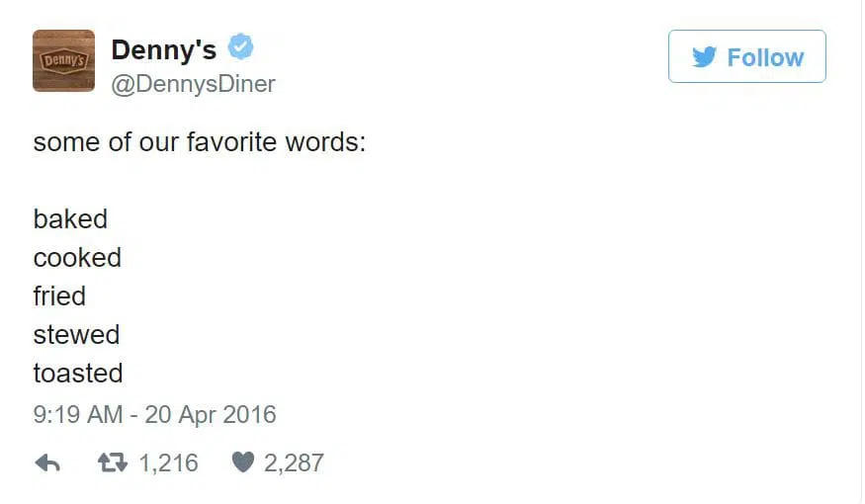Click the word 'stewed' in tweet
This screenshot has height=504, width=865.
76,335
